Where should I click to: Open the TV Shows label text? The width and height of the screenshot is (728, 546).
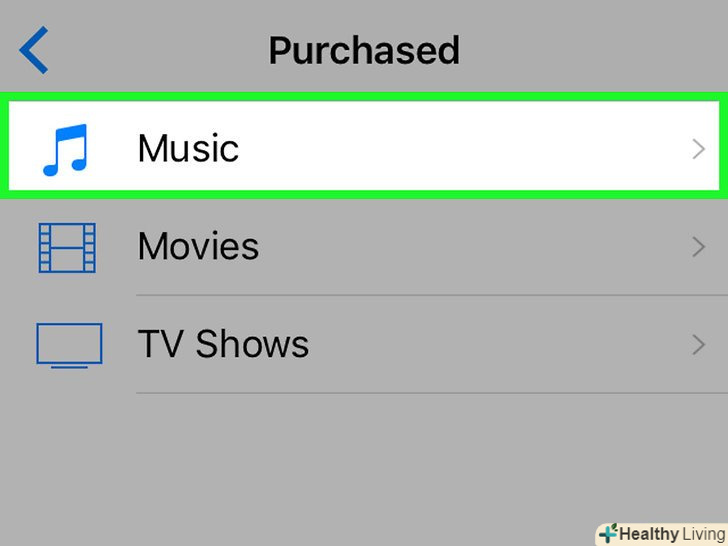[223, 345]
